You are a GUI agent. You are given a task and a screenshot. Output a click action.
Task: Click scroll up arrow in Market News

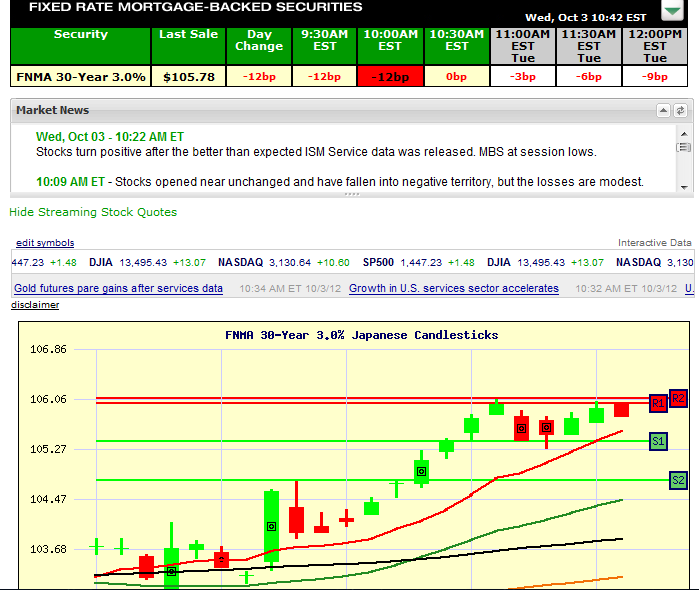[684, 133]
